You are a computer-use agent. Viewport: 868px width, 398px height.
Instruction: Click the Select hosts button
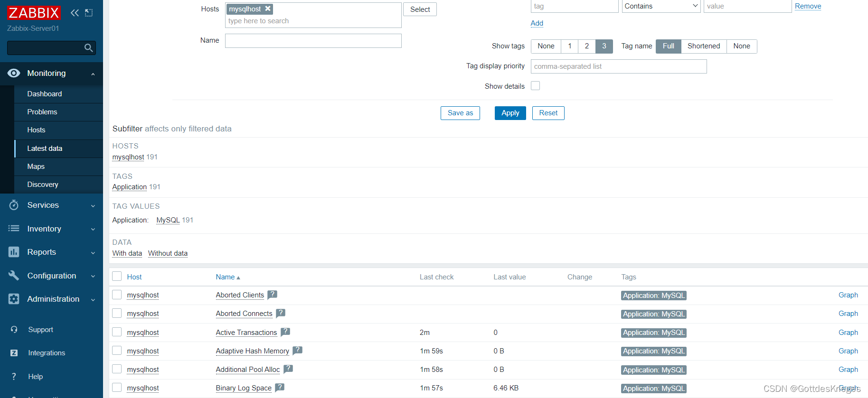pyautogui.click(x=420, y=9)
